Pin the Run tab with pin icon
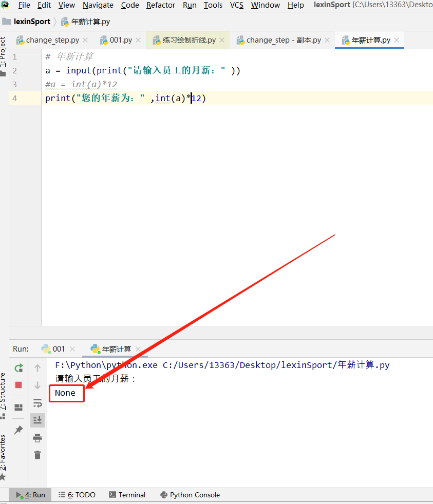This screenshot has height=504, width=433. [18, 430]
